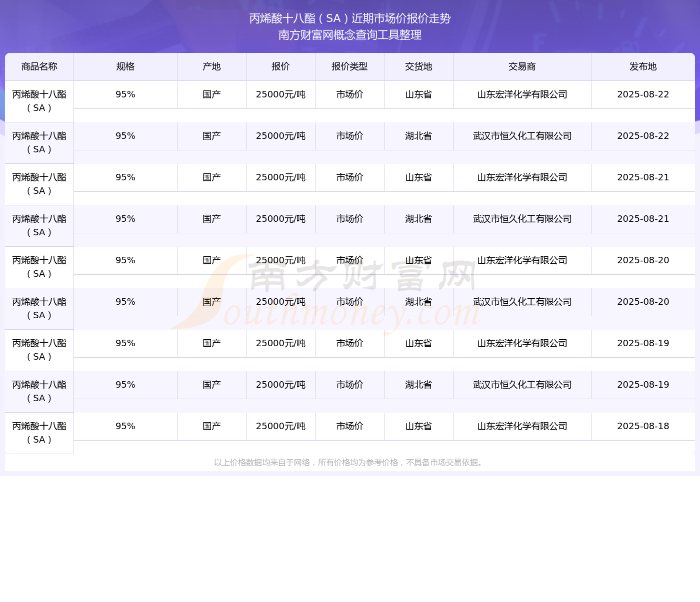Click 95% in the 山东省 2025-08-19 row

125,343
